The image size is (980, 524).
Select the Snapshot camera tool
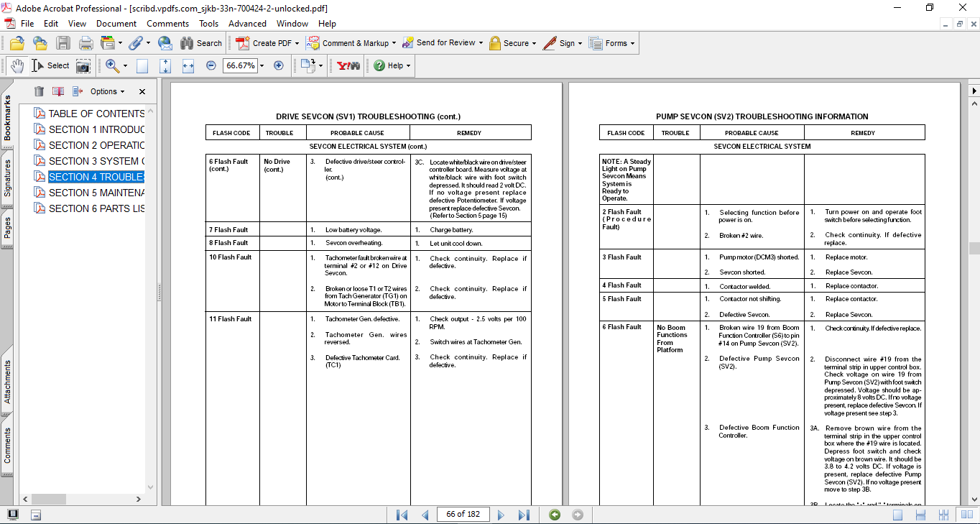pos(84,66)
